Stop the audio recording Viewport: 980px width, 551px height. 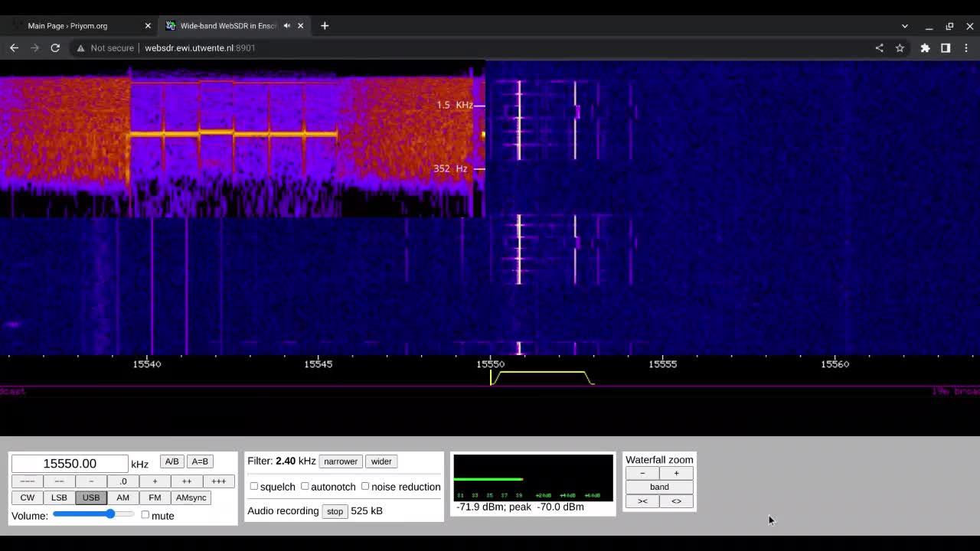point(335,511)
